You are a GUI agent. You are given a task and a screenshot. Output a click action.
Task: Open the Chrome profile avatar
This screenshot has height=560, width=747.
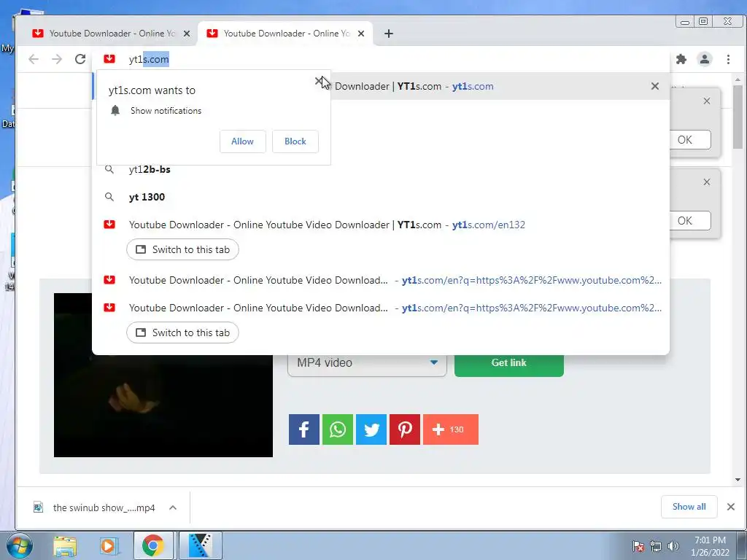tap(705, 59)
